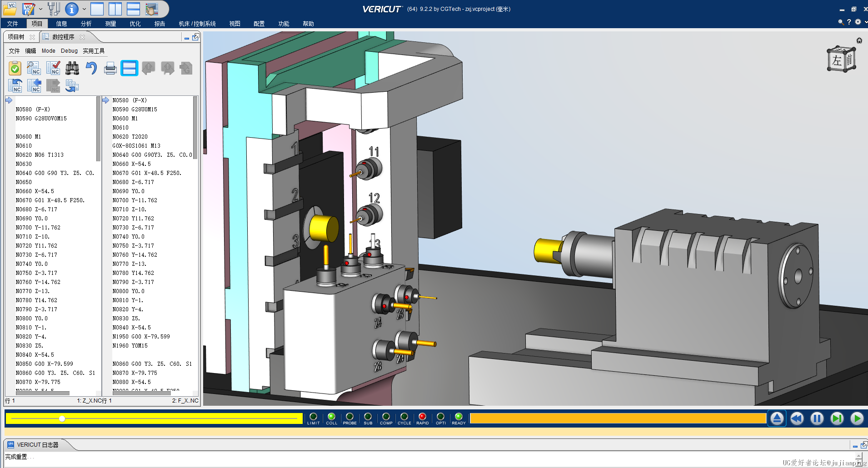
Task: Click line N0670 G01 X-48.5 F250. in right pane
Action: click(147, 173)
